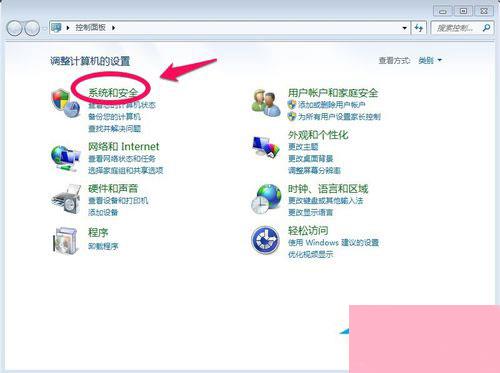Open the 硬件和声音 category

click(x=113, y=189)
